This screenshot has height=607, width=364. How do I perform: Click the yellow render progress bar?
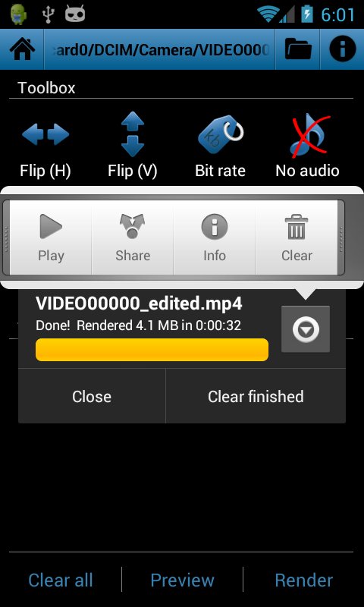[152, 350]
